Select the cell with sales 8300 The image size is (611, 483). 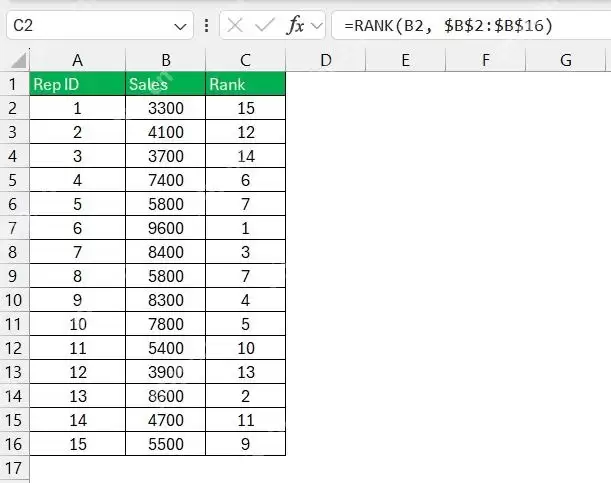click(x=166, y=300)
